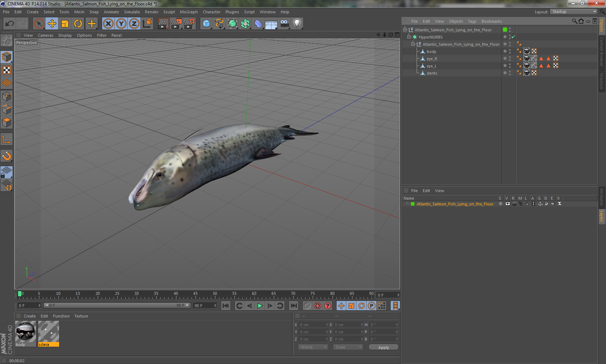Collapse the HyperNURBS tree node
The image size is (606, 364).
409,37
